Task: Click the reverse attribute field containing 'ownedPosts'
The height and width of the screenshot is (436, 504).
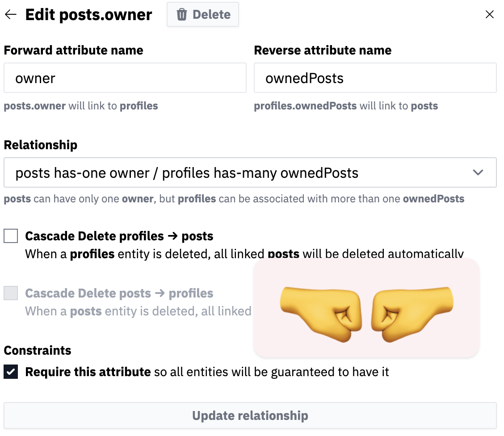Action: pos(375,78)
